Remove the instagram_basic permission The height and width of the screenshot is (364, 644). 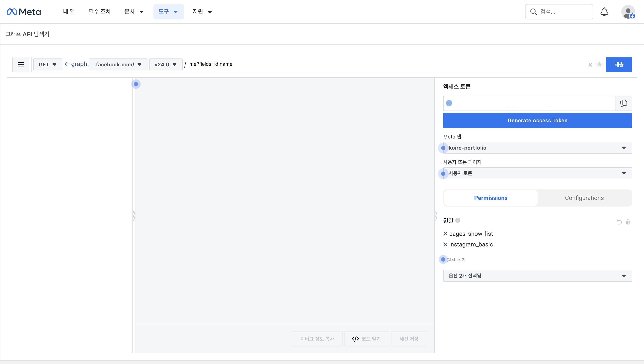(x=445, y=244)
